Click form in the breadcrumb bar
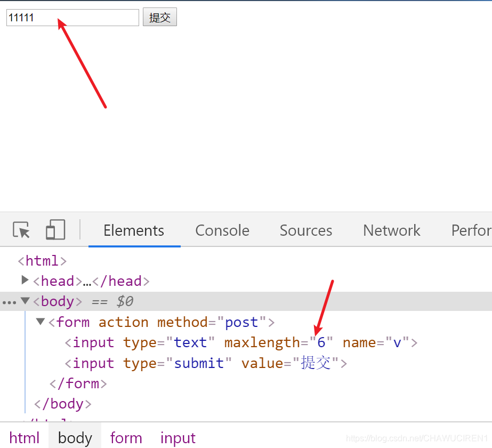This screenshot has height=448, width=492. tap(126, 438)
